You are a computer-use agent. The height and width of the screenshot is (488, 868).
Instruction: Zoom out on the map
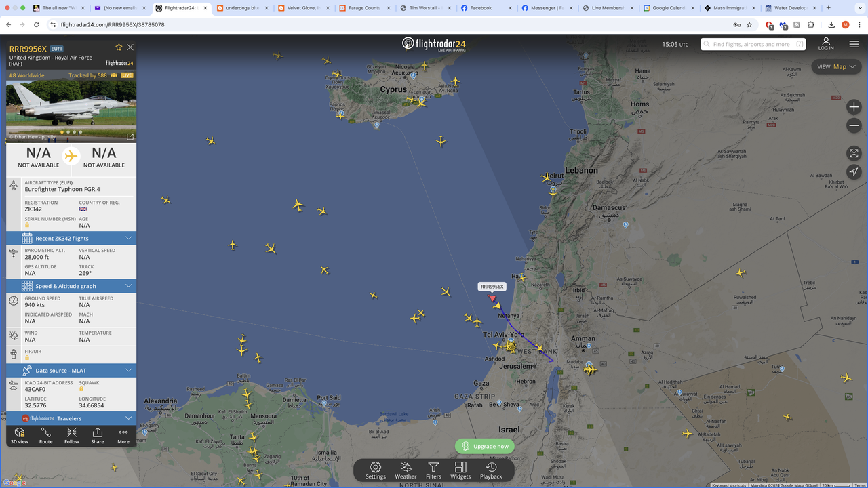click(x=854, y=125)
